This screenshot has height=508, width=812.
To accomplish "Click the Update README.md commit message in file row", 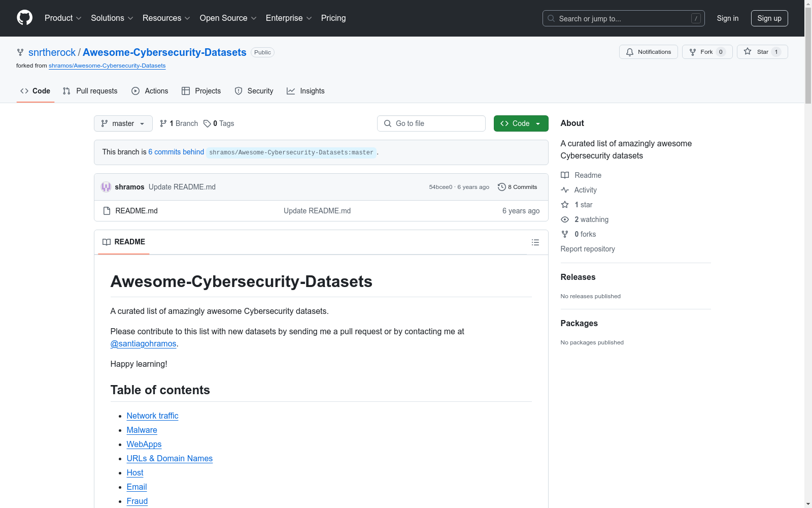I will tap(317, 211).
